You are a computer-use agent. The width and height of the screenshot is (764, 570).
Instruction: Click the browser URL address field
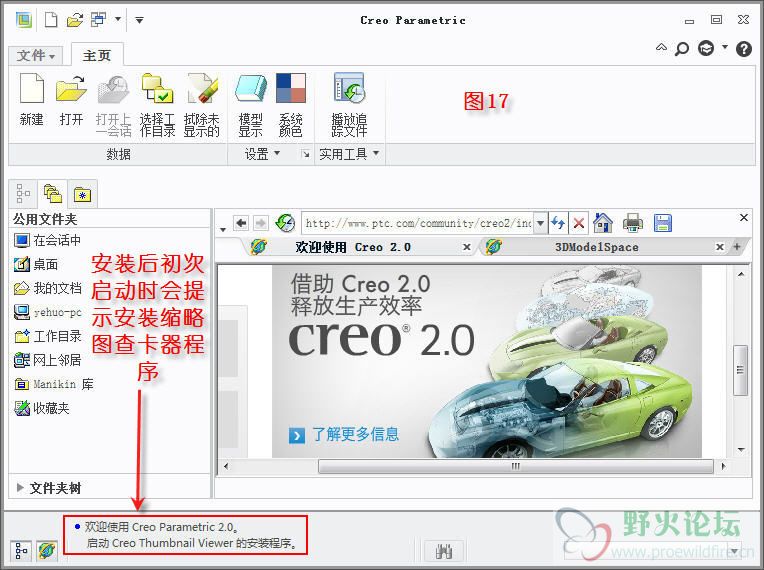[x=418, y=223]
